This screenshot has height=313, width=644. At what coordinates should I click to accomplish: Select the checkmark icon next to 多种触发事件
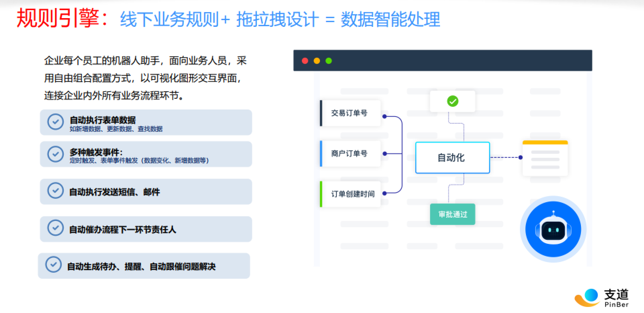56,154
